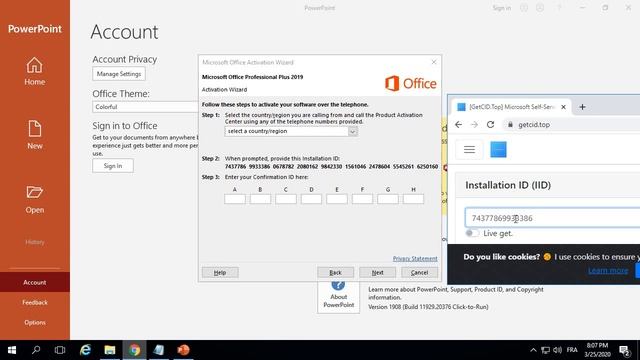Screen dimensions: 640x360
Task: Open the hamburger menu on getcid.top
Action: coord(469,149)
